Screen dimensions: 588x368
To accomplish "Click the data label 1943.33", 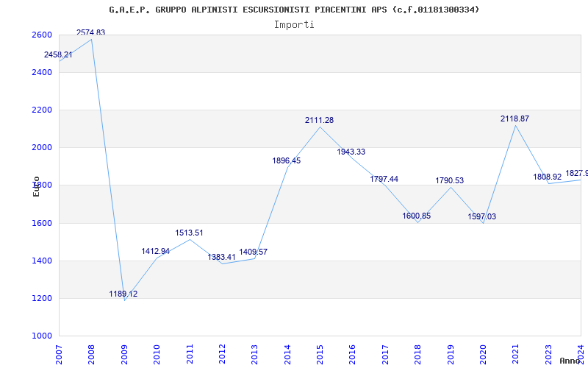I will [x=351, y=152].
